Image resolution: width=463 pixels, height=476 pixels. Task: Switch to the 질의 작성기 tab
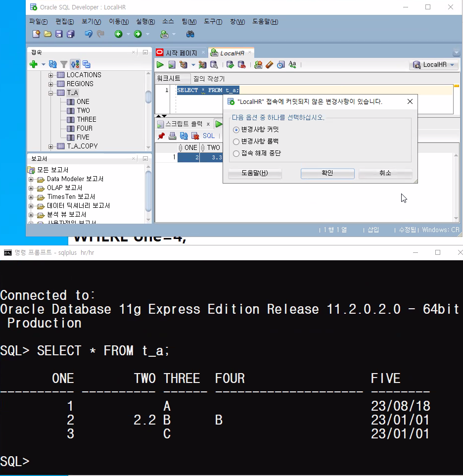click(x=209, y=79)
